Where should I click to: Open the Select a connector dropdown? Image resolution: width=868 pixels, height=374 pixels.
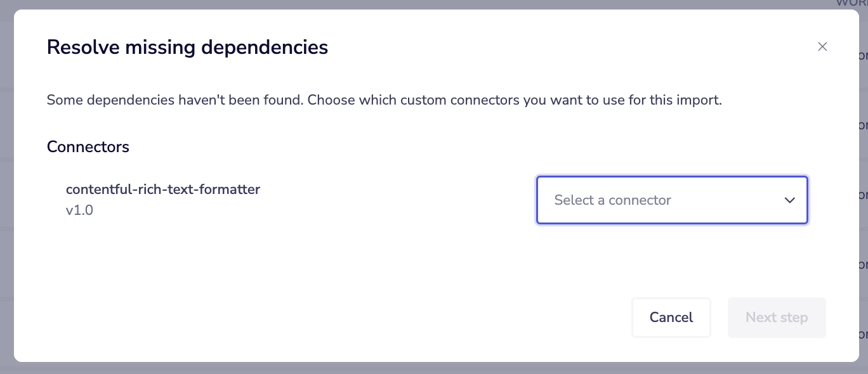coord(671,200)
